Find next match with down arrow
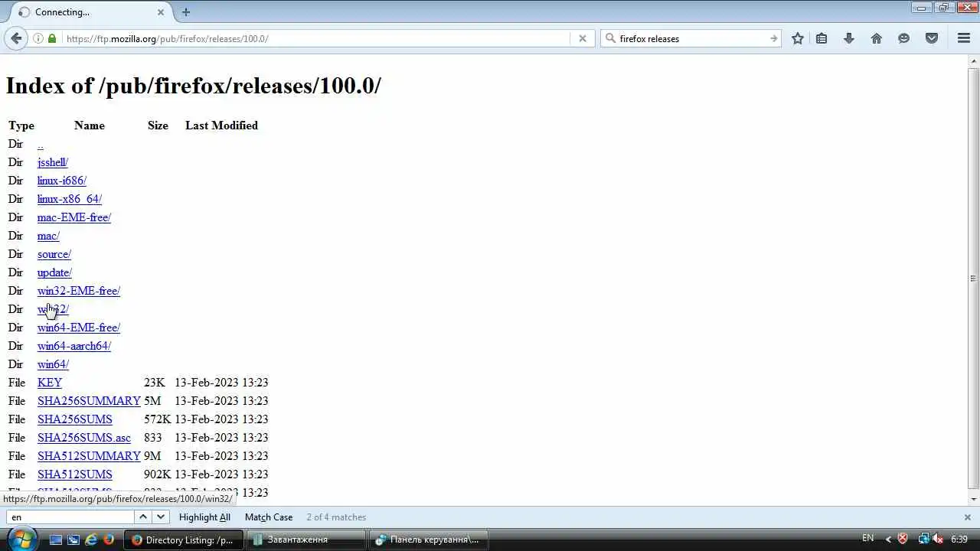This screenshot has width=980, height=551. (161, 517)
